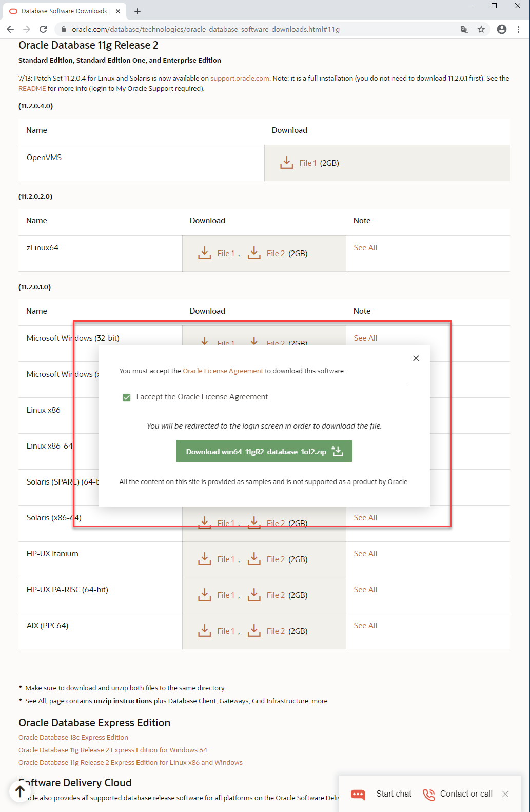Open See All for HP-UX Itanium
The width and height of the screenshot is (530, 812).
coord(365,554)
